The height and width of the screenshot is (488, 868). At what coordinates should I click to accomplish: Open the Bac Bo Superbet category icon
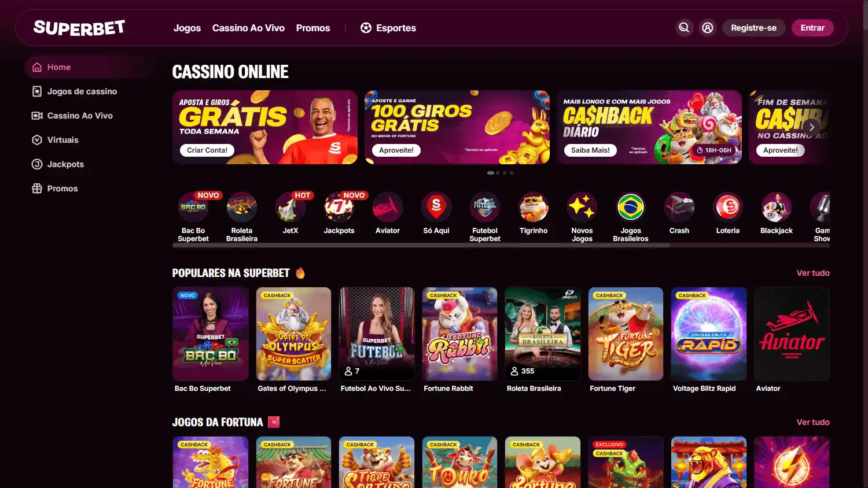click(193, 207)
